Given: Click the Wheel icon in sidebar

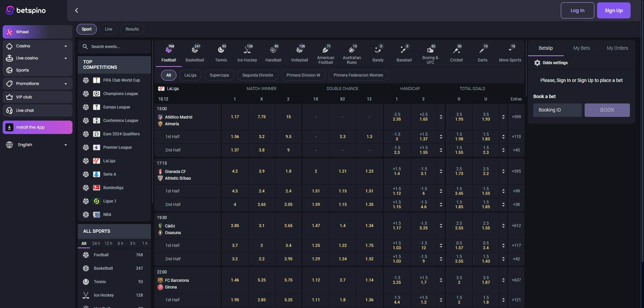Looking at the screenshot, I should (9, 32).
